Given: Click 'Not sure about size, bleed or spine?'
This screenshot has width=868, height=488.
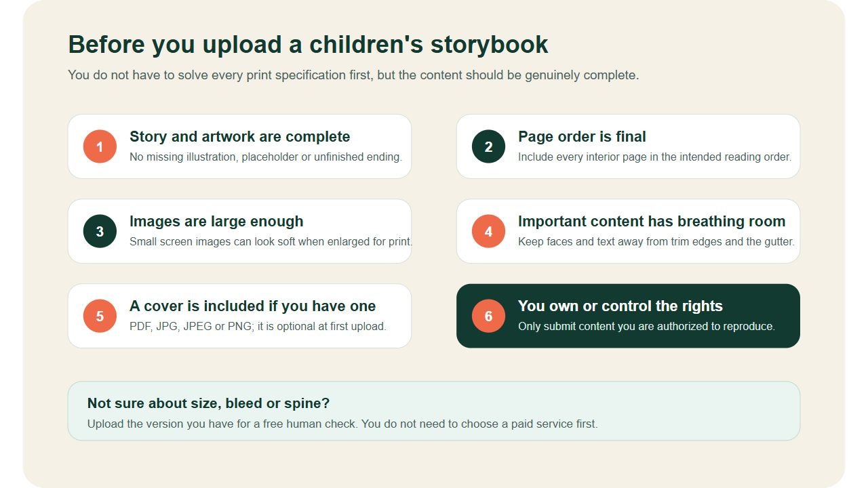Looking at the screenshot, I should pyautogui.click(x=208, y=403).
